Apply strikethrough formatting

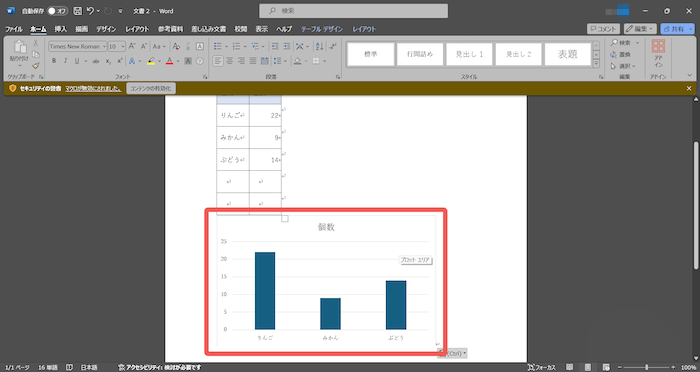(x=95, y=61)
